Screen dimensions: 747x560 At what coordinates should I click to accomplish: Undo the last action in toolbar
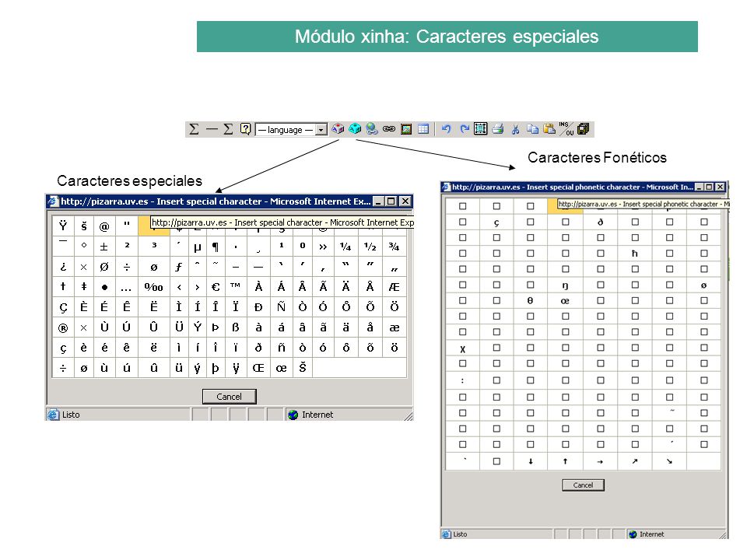click(446, 129)
